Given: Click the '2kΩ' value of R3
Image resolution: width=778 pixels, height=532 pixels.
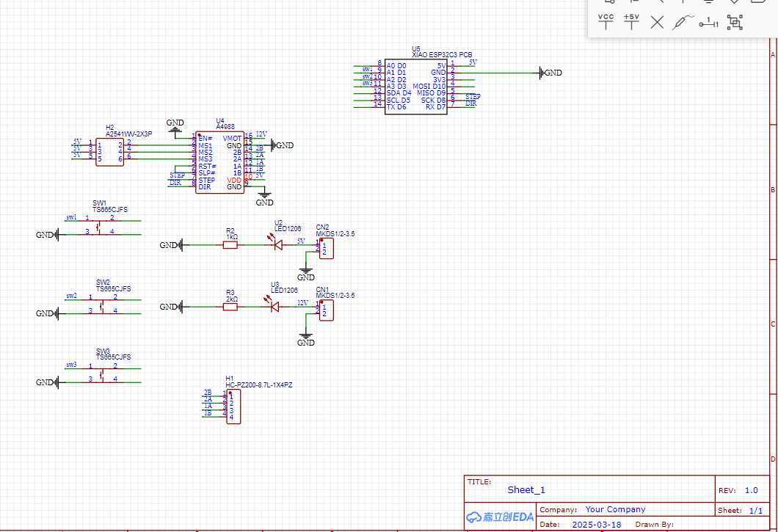Looking at the screenshot, I should coord(232,299).
